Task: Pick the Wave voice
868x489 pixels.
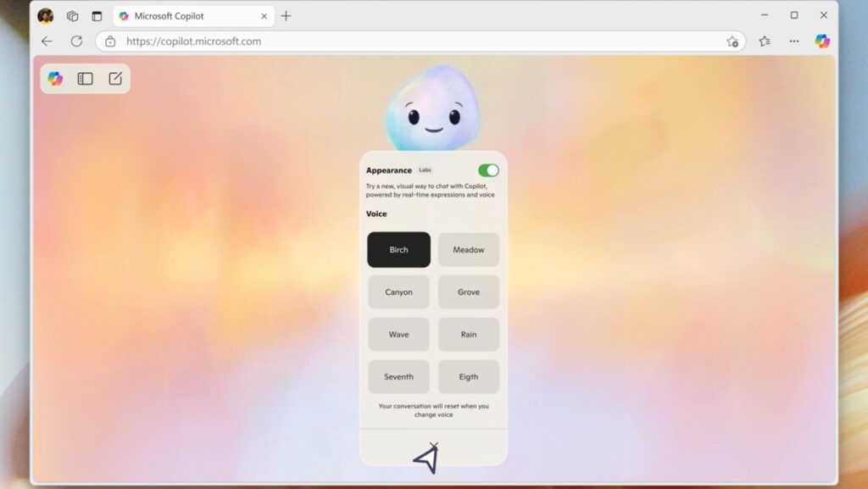Action: point(398,334)
